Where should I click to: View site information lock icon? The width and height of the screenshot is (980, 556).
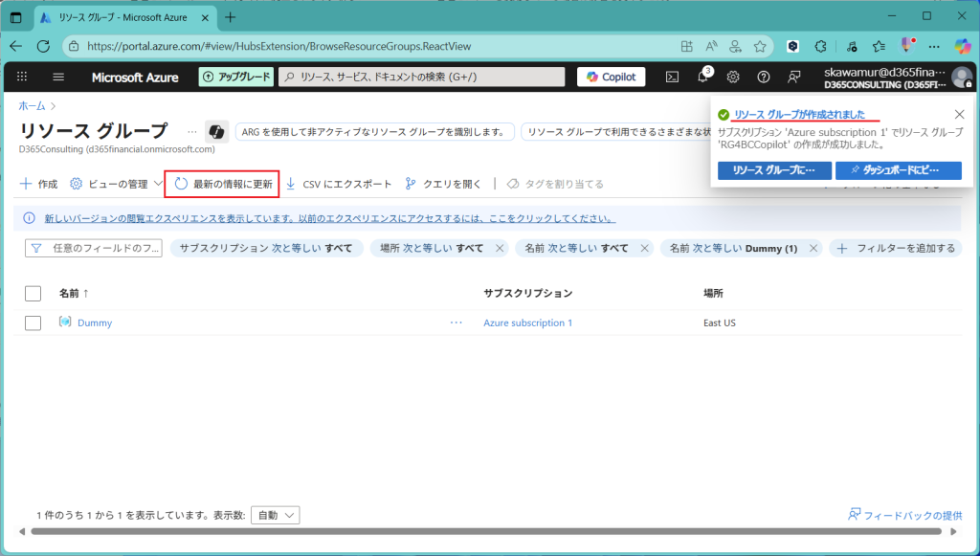[x=74, y=46]
